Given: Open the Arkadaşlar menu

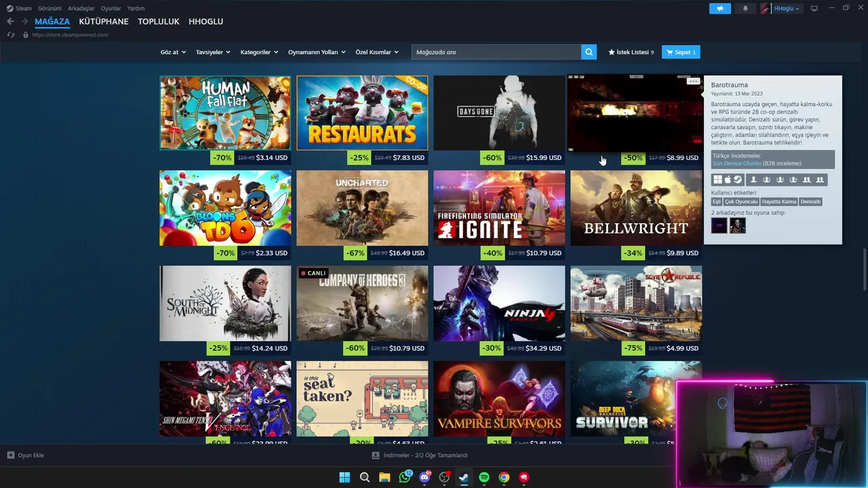Looking at the screenshot, I should click(x=81, y=8).
